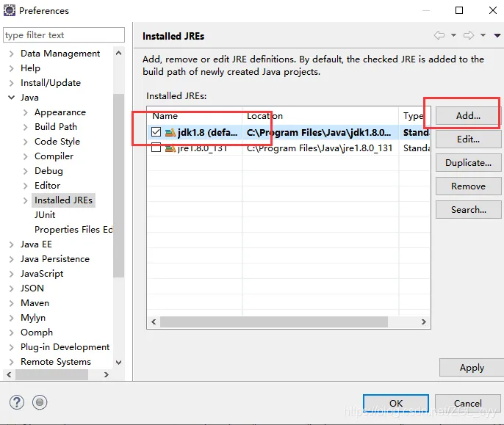
Task: Expand the Code Style node
Action: click(26, 142)
